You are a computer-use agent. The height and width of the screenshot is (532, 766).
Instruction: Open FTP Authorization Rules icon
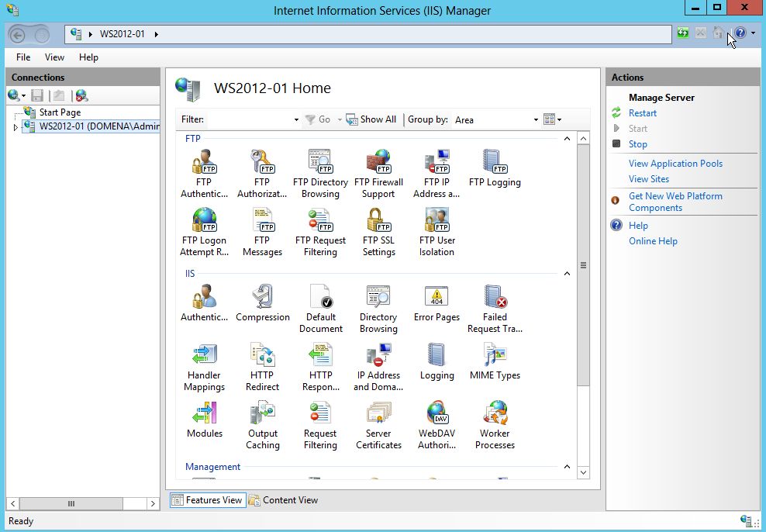tap(262, 174)
